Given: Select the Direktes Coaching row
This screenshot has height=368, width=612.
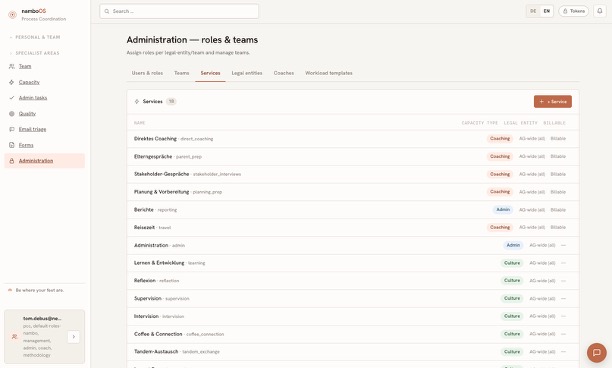Looking at the screenshot, I should pos(353,139).
